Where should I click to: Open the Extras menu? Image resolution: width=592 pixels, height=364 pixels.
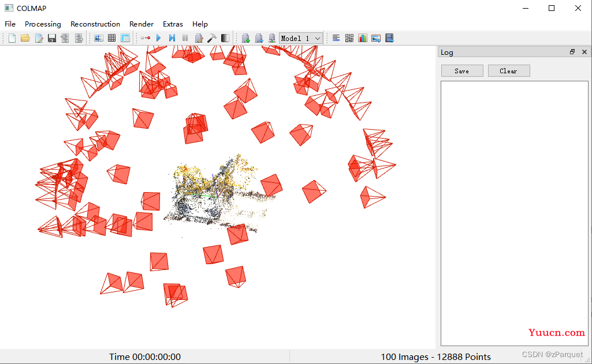point(173,24)
